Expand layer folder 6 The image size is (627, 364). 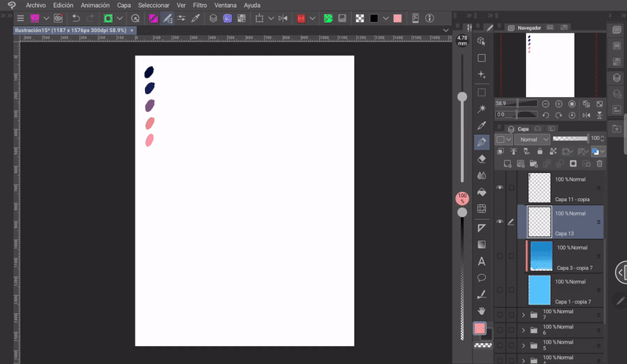(x=524, y=330)
